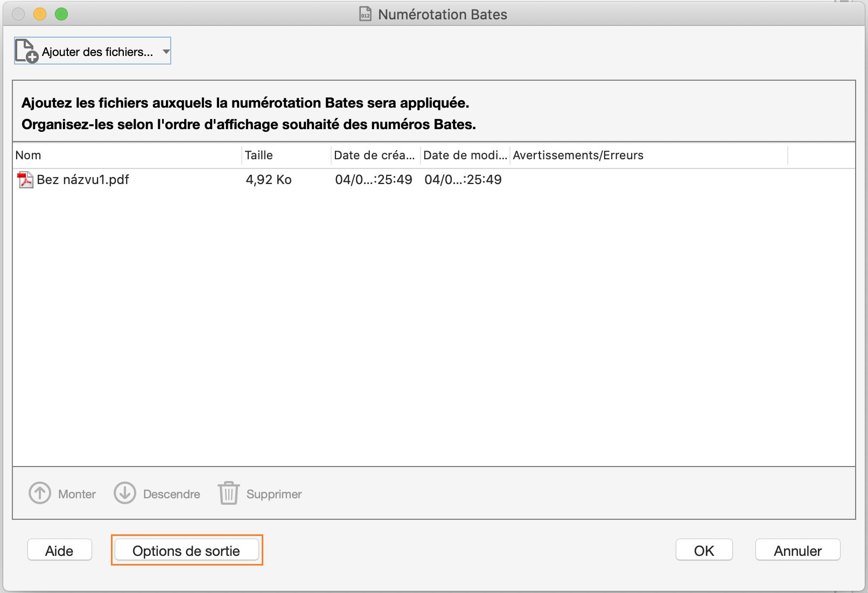Image resolution: width=868 pixels, height=593 pixels.
Task: Click the Date de modification column header
Action: coord(464,156)
